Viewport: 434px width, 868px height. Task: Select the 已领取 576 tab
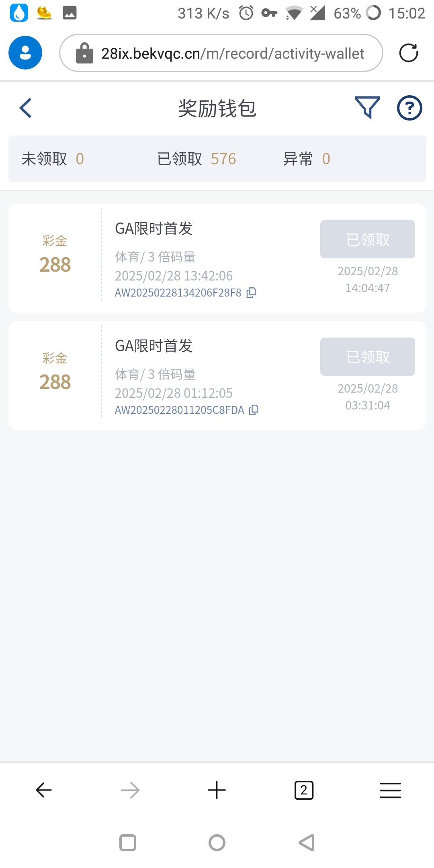197,159
